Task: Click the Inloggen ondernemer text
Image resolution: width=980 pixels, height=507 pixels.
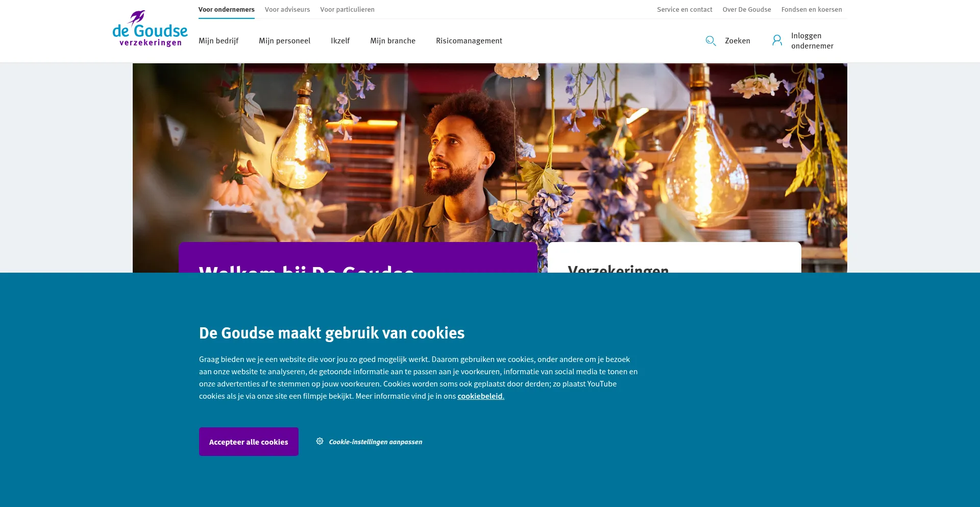Action: pos(812,41)
